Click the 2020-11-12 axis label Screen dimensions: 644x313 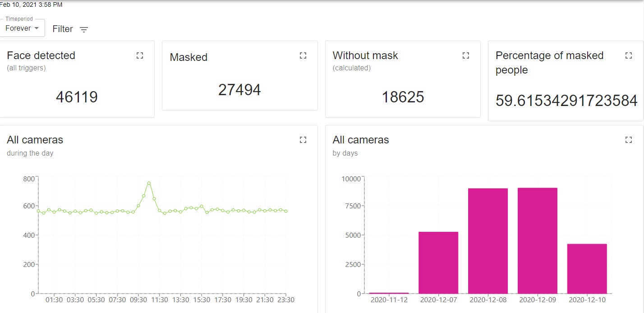389,300
